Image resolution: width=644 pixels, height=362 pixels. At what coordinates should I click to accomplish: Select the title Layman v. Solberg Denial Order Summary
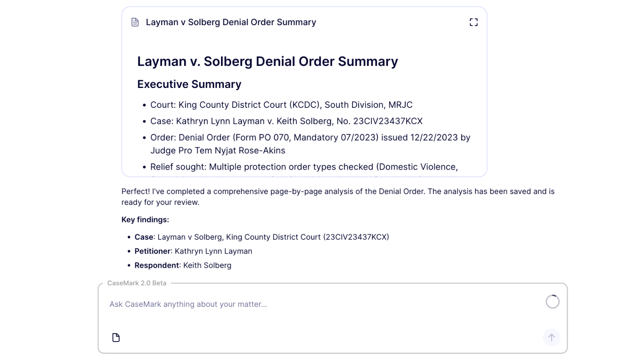[268, 61]
